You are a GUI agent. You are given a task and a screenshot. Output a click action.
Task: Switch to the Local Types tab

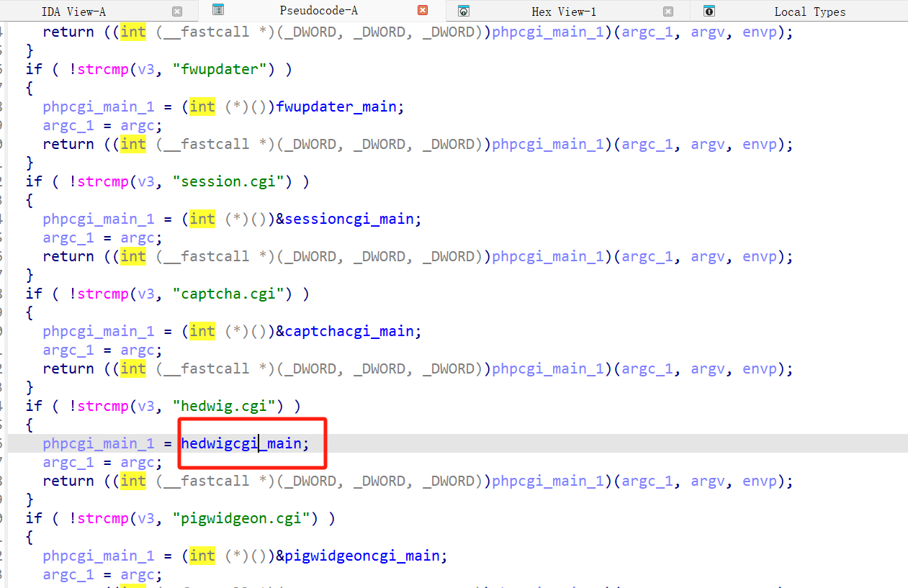pyautogui.click(x=810, y=12)
